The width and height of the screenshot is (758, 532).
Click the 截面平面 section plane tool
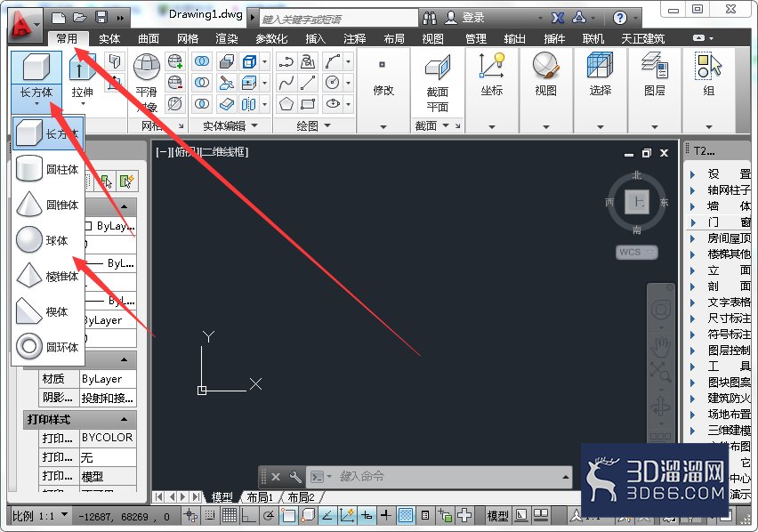[x=437, y=81]
